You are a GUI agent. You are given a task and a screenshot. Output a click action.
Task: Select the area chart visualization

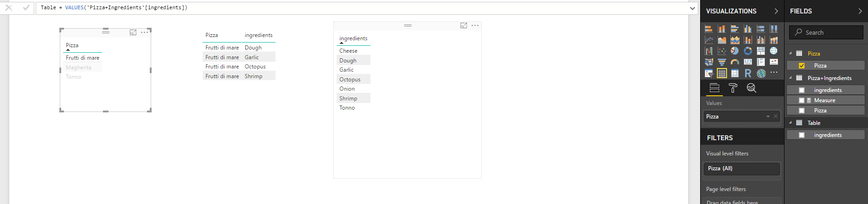click(722, 40)
